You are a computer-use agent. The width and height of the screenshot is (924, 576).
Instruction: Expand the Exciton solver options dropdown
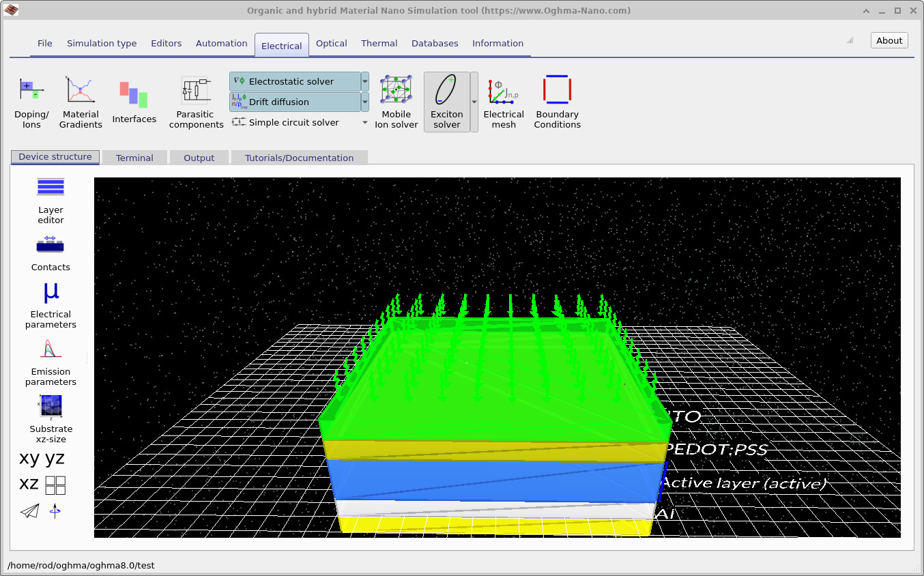473,101
